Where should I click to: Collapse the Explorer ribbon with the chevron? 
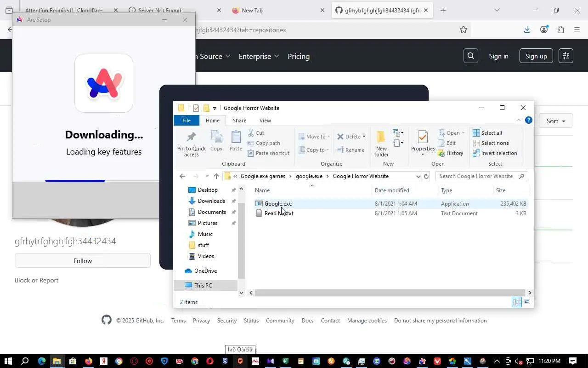(x=519, y=121)
